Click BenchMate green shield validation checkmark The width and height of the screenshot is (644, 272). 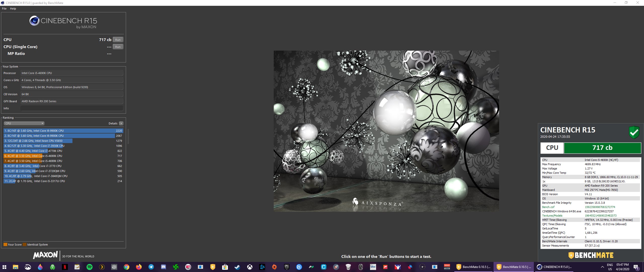tap(634, 132)
